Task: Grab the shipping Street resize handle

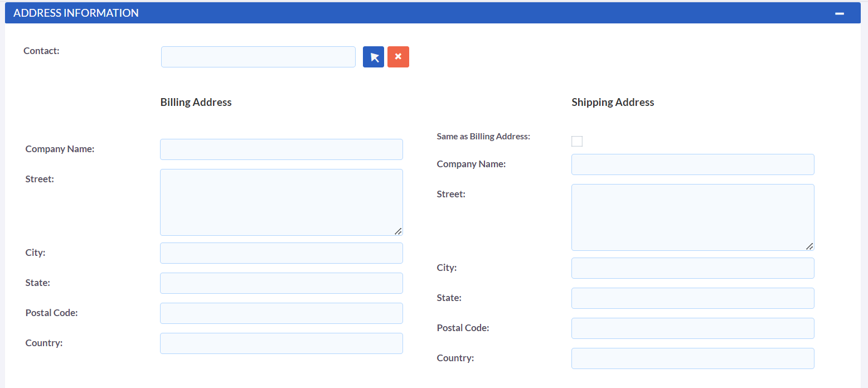Action: (x=809, y=246)
